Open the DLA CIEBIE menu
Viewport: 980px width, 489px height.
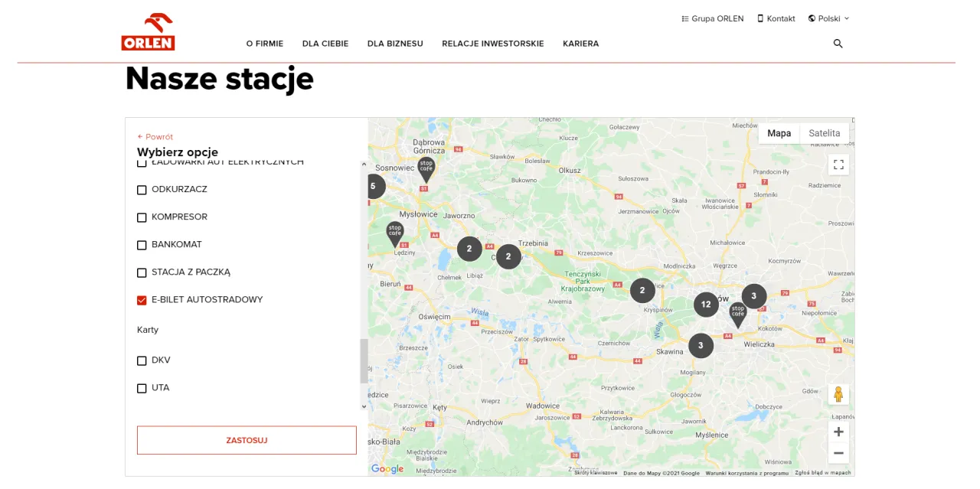pos(325,44)
